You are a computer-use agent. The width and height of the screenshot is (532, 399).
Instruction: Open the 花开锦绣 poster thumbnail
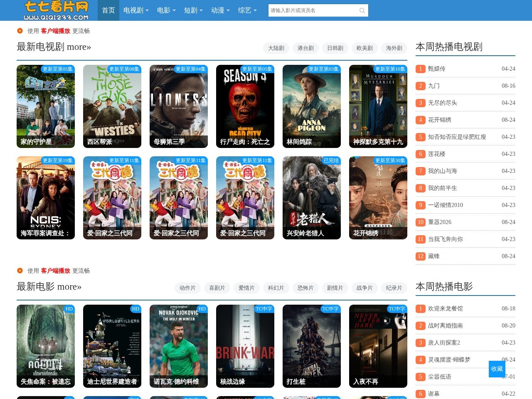[378, 198]
